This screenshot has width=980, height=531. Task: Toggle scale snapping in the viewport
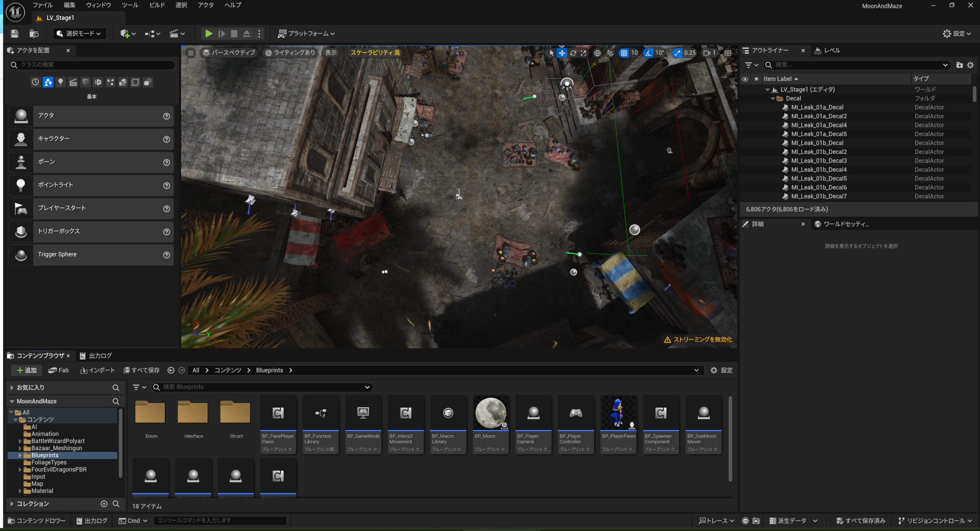point(677,53)
